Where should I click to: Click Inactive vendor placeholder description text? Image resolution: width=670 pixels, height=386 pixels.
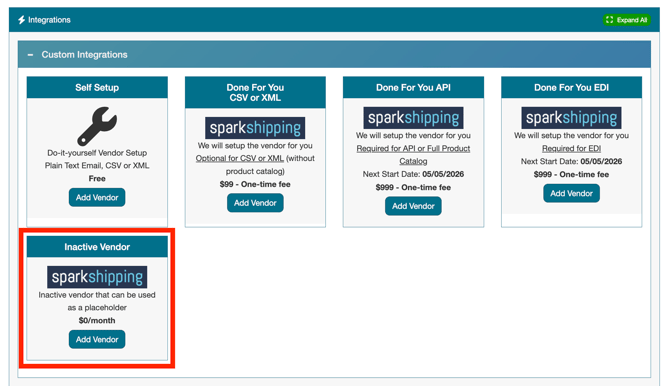tap(97, 301)
